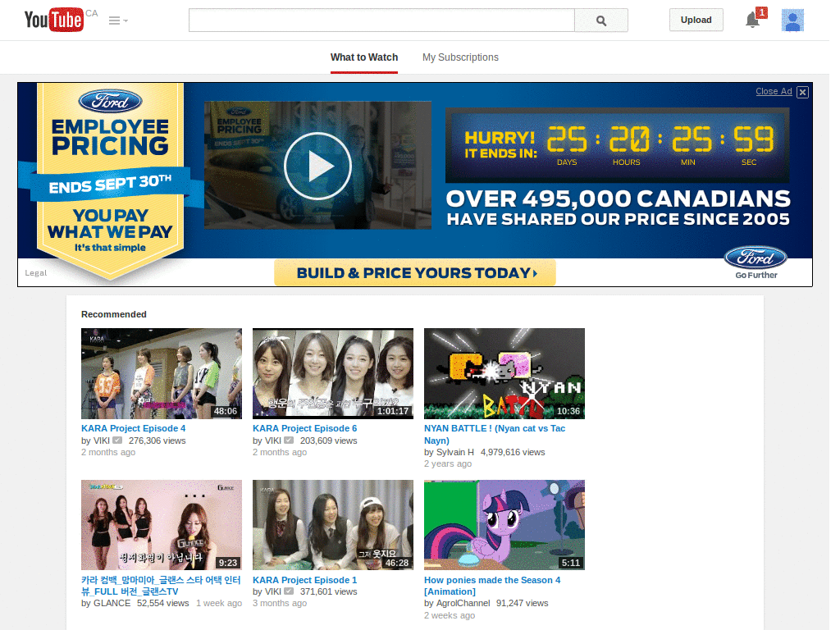The image size is (840, 630).
Task: Open the GLANCE channel link
Action: tap(112, 603)
